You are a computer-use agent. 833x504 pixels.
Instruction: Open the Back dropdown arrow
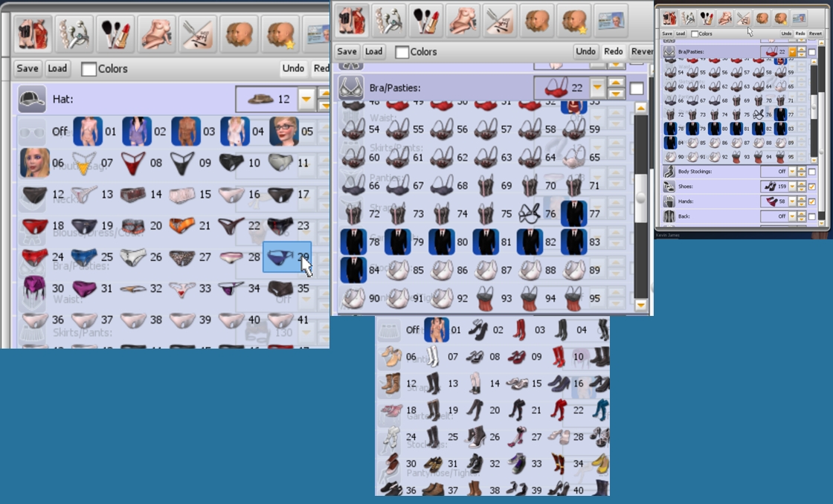(x=793, y=216)
